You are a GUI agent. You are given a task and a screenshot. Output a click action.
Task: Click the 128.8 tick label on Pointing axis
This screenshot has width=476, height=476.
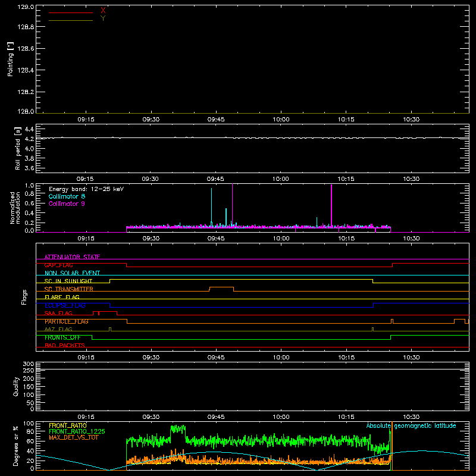point(26,27)
